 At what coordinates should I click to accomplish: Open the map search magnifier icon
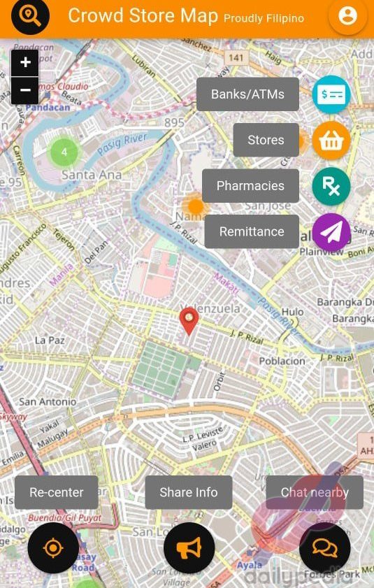[x=30, y=15]
